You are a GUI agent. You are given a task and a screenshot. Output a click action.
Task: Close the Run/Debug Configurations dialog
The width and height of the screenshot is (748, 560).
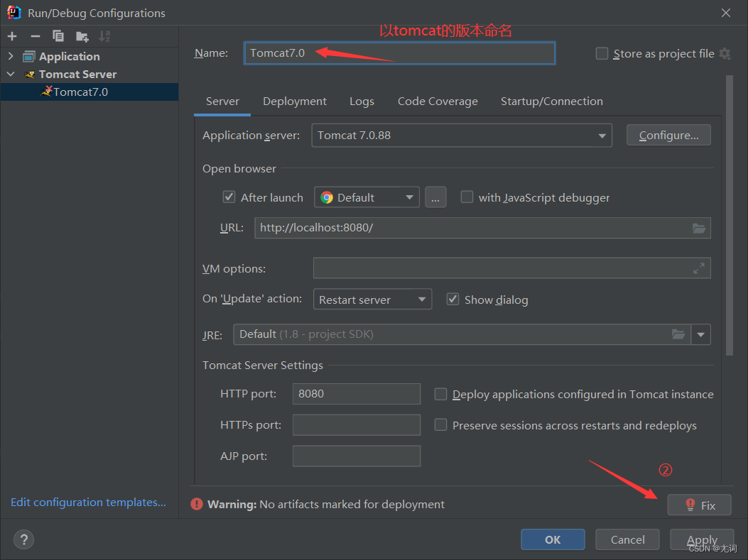click(x=725, y=13)
